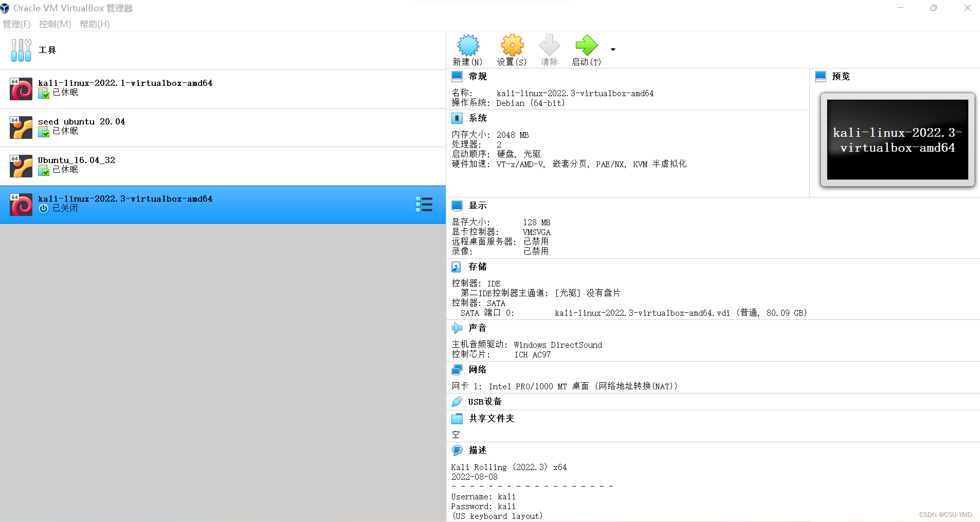This screenshot has width=980, height=522.
Task: Click the Storage (存储) disk icon
Action: click(x=457, y=267)
